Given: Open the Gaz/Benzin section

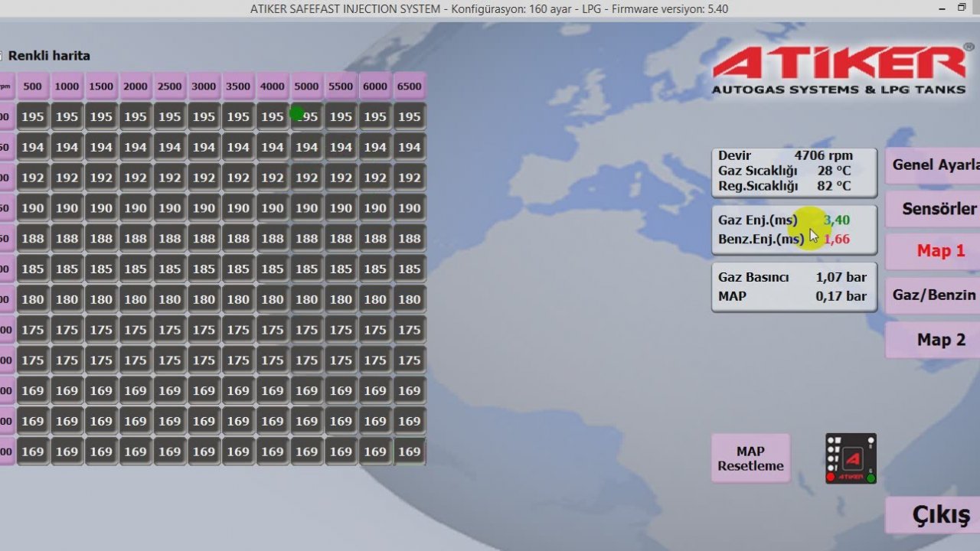Looking at the screenshot, I should [x=933, y=295].
